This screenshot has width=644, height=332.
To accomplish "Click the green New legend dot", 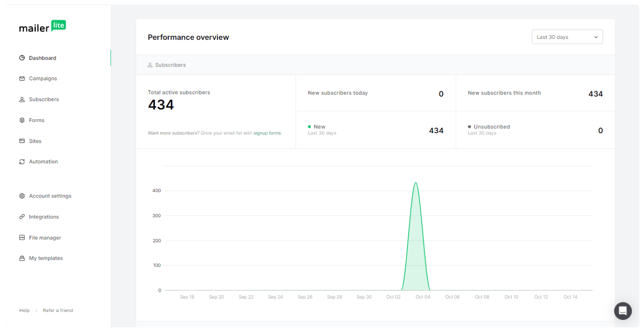I will 309,126.
